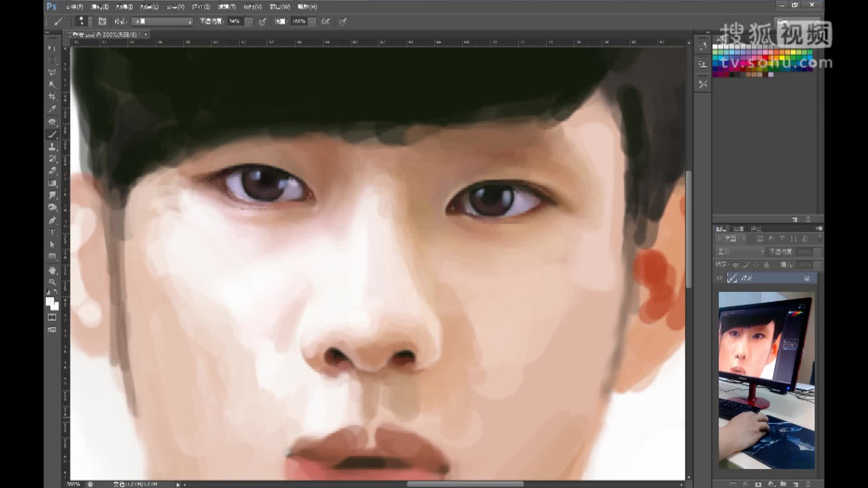Open the brush panel toggle icon
This screenshot has height=488, width=868.
pos(103,21)
